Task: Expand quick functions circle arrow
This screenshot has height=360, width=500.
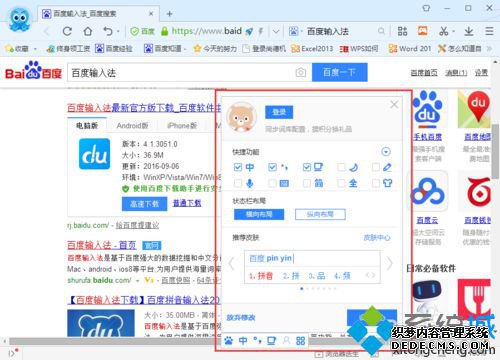Action: coord(386,152)
